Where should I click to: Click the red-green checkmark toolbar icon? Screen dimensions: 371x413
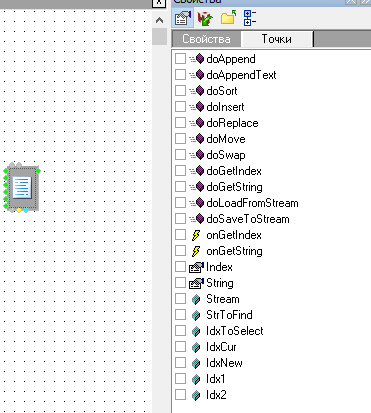coord(205,18)
